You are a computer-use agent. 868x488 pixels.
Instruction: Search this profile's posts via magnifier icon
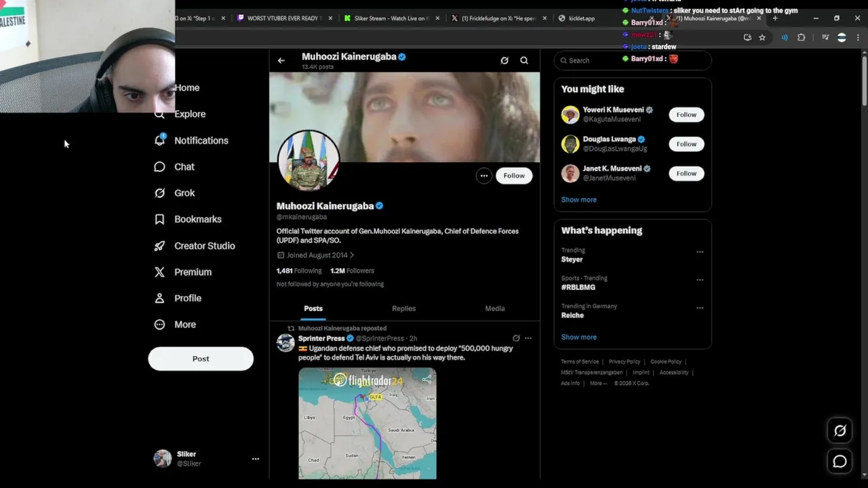(524, 60)
